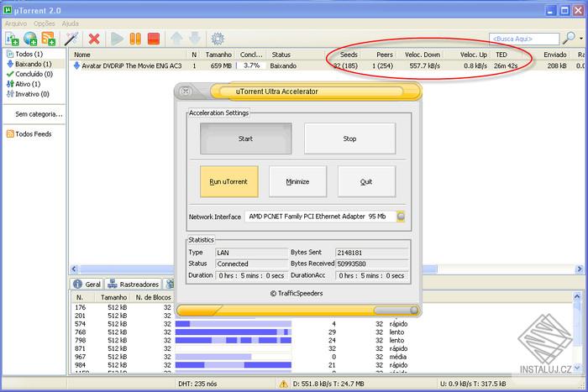Viewport: 588px width, 392px height.
Task: Click the warning icon in status bar
Action: 284,384
